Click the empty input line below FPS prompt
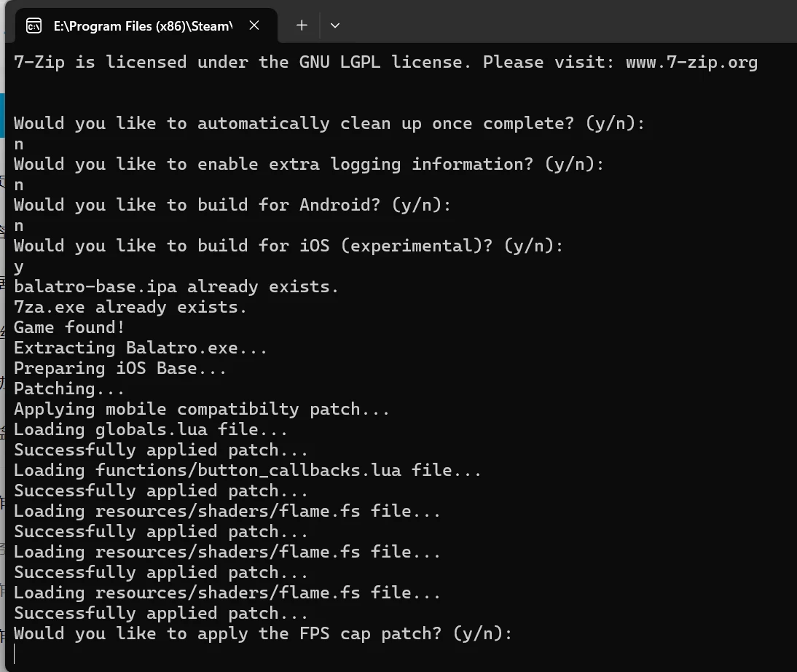797x672 pixels. [219, 654]
